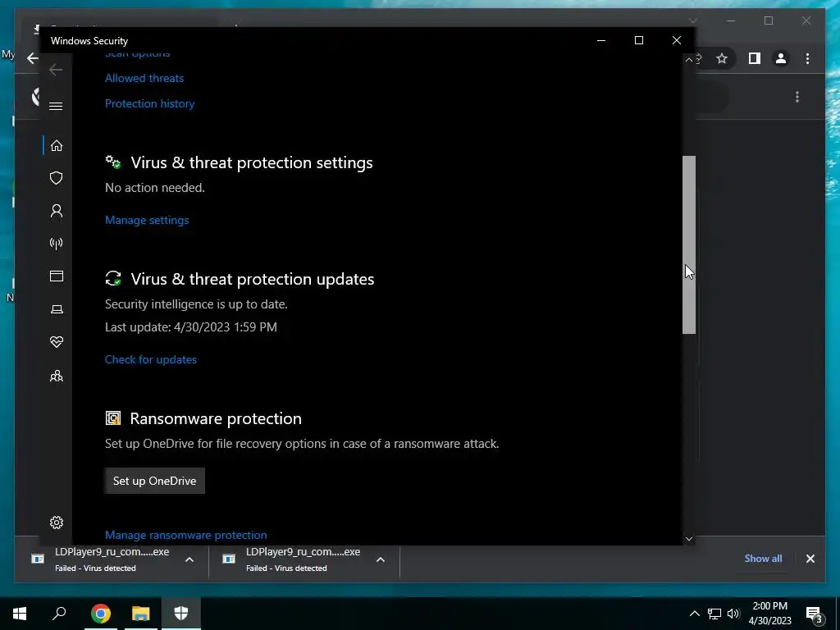
Task: Bookmark page with Chrome star icon
Action: pos(722,58)
